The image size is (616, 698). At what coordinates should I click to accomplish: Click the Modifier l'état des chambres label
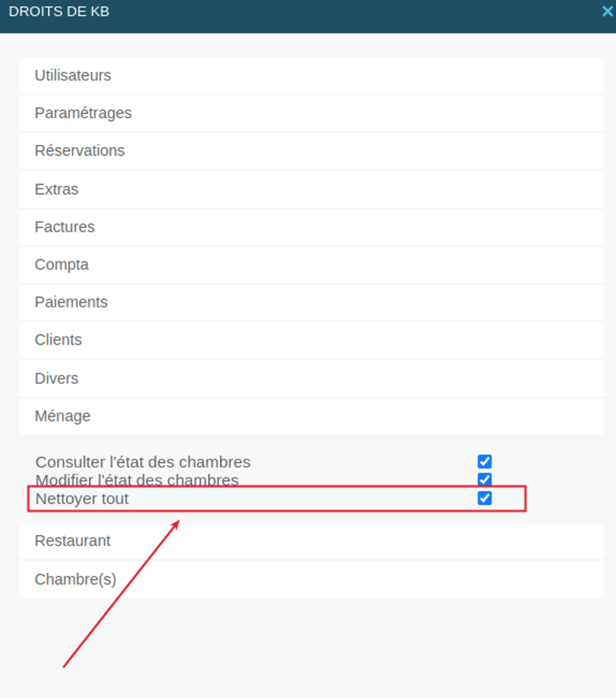coord(137,480)
